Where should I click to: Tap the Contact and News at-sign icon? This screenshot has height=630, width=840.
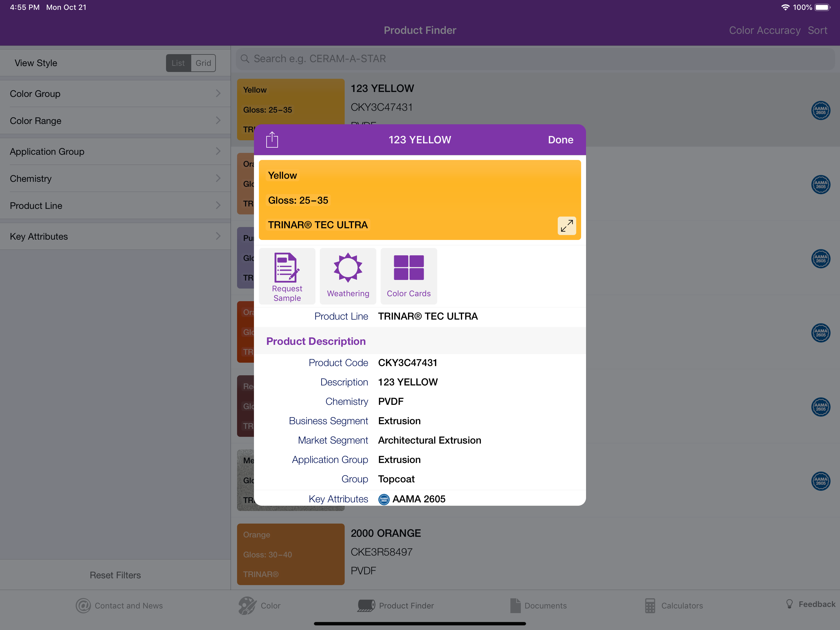(x=83, y=606)
